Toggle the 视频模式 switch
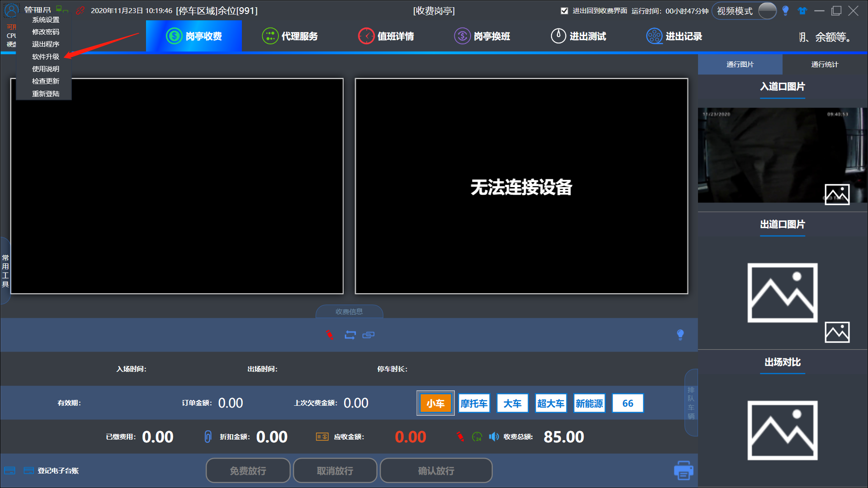The image size is (868, 488). click(x=767, y=10)
